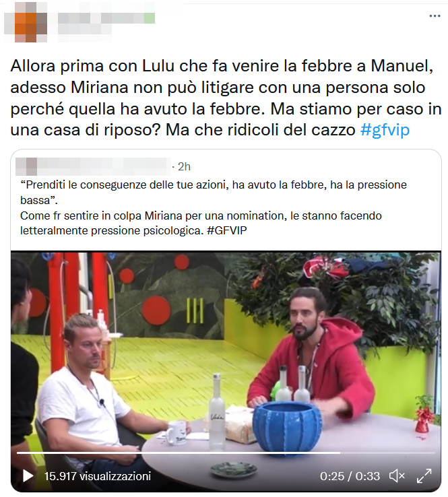Viewport: 448px width, 497px height.
Task: Play the embedded video
Action: coord(28,475)
